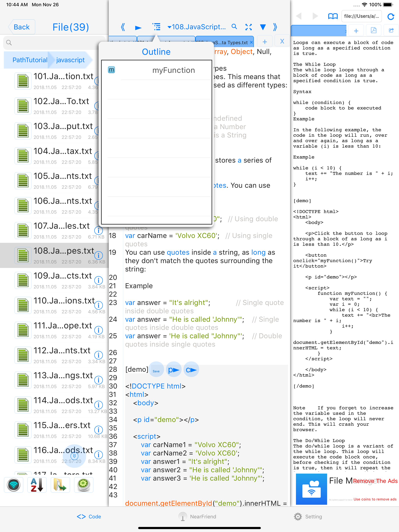399x532 pixels.
Task: Click the C play run button
Action: [x=191, y=369]
